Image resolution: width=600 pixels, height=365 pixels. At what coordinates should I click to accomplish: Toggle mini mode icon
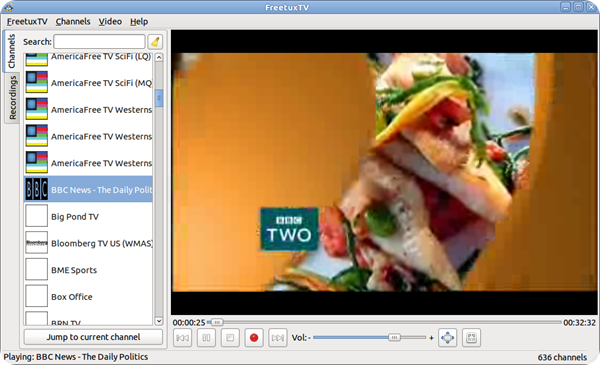pyautogui.click(x=471, y=338)
